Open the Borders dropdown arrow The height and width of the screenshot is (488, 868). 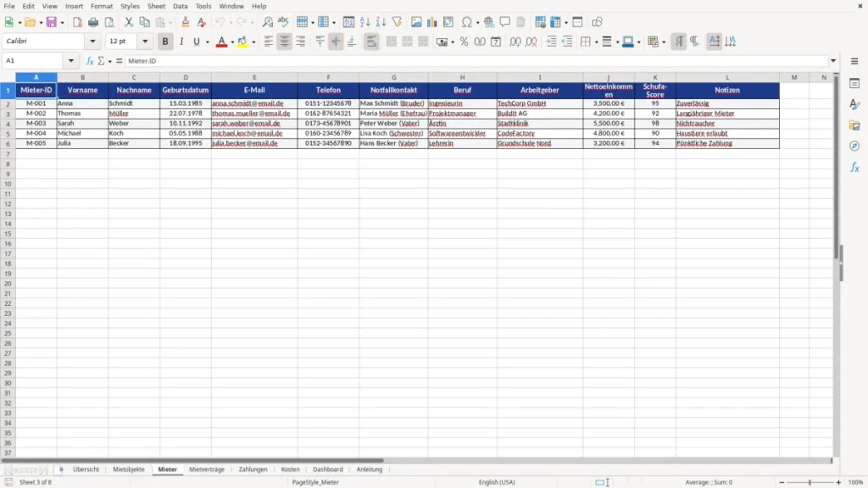(596, 42)
